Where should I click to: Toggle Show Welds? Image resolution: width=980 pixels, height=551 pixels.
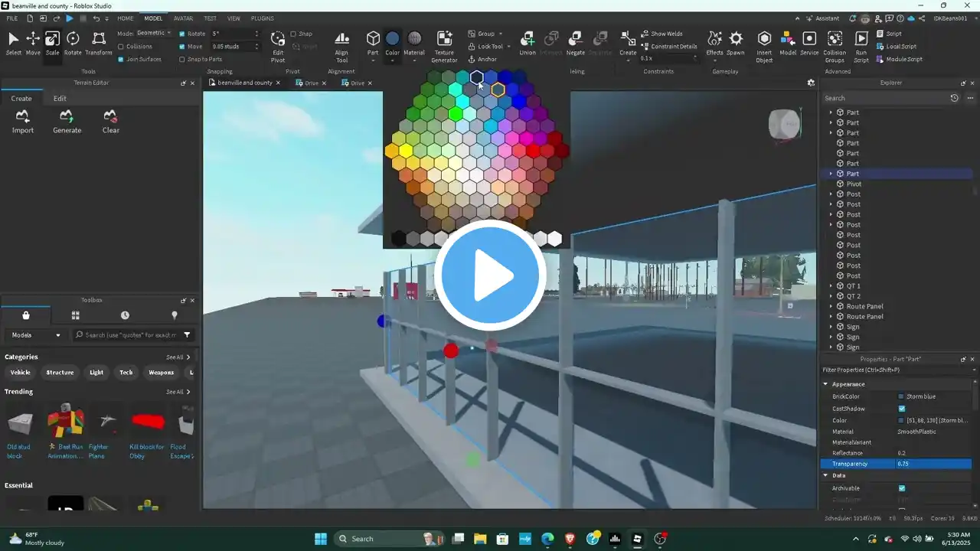661,34
